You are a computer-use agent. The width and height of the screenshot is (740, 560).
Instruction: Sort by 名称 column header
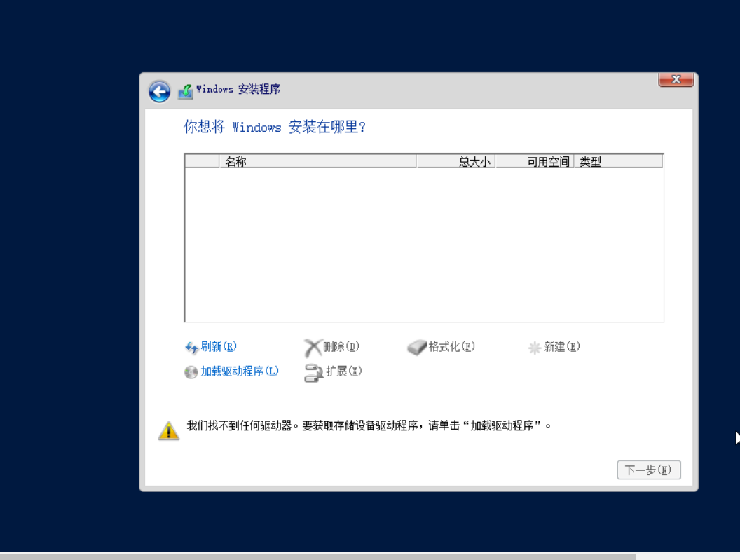317,161
